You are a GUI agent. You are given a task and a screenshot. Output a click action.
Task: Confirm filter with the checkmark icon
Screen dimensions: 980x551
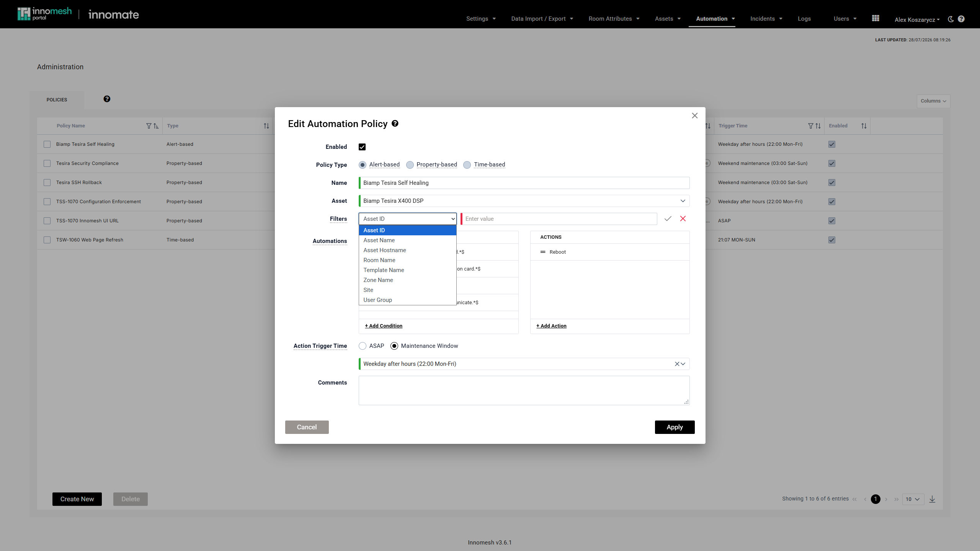tap(668, 219)
